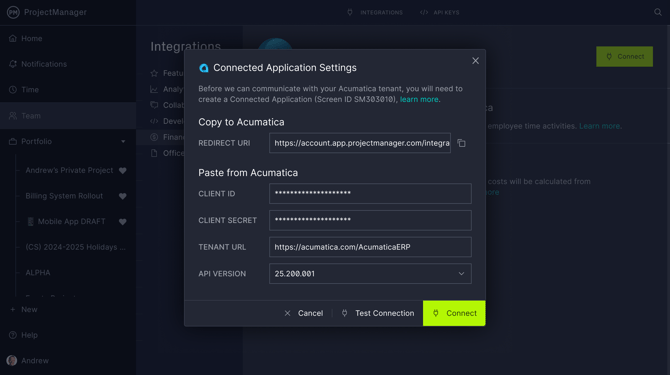Unfavorite Andrew's Private Project heart
This screenshot has width=670, height=375.
(123, 170)
